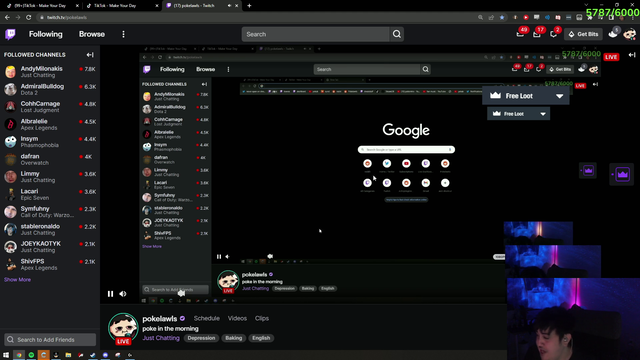The width and height of the screenshot is (640, 360).
Task: Open CohhCarnage Lost Judgment channel
Action: point(50,107)
